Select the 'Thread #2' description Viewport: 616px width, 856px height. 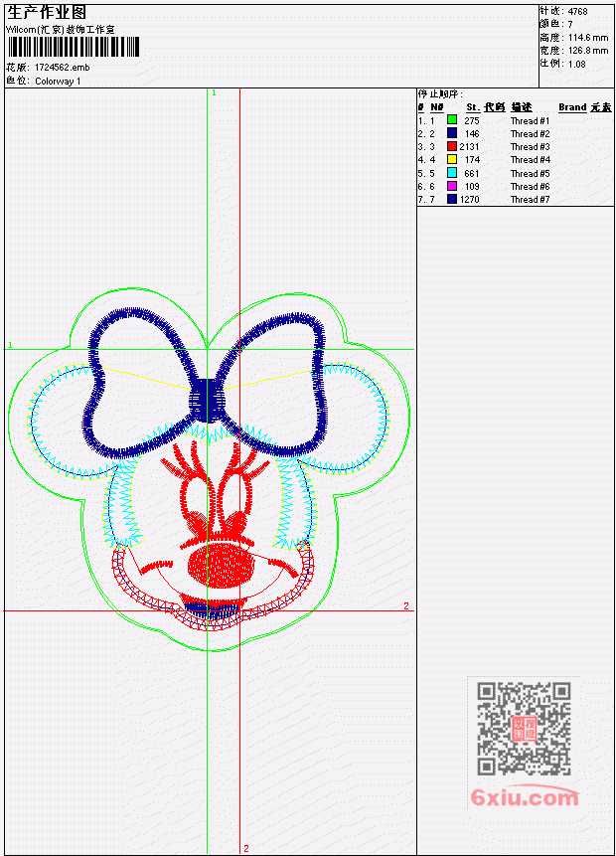530,134
